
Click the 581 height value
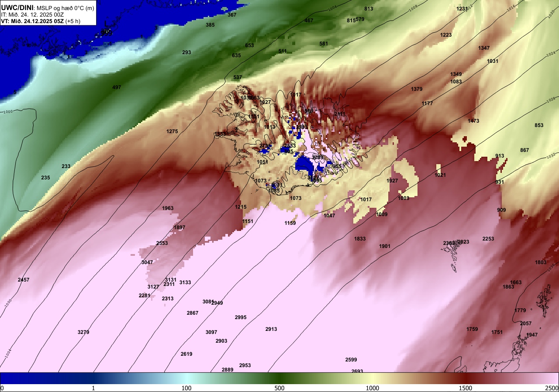pyautogui.click(x=324, y=44)
